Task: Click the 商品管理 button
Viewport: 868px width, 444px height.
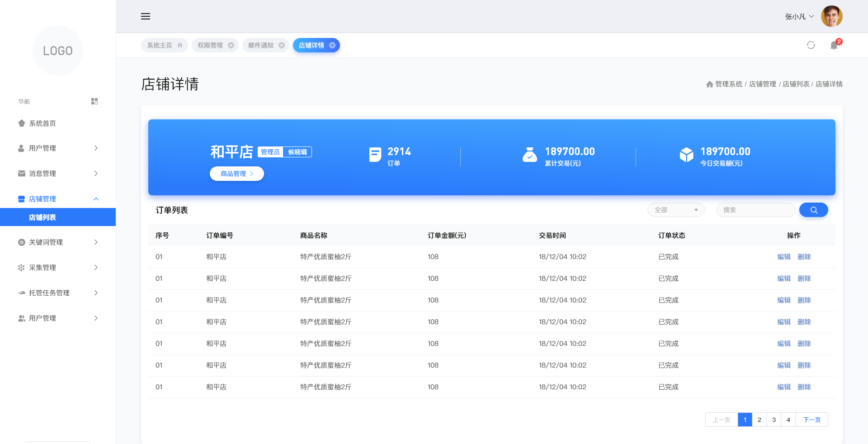Action: pos(237,174)
